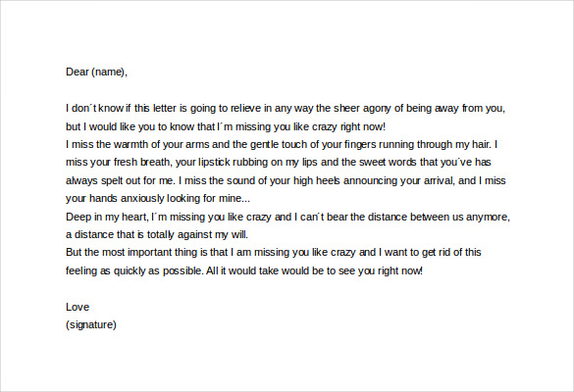Click 'missing you like crazy right now!' text

coord(310,126)
